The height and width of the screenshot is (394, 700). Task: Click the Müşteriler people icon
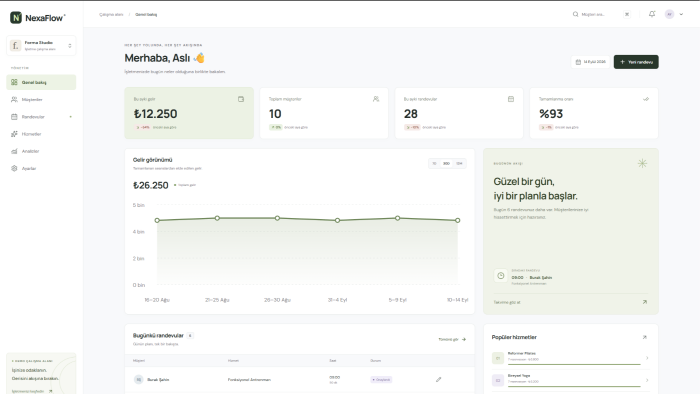point(14,100)
